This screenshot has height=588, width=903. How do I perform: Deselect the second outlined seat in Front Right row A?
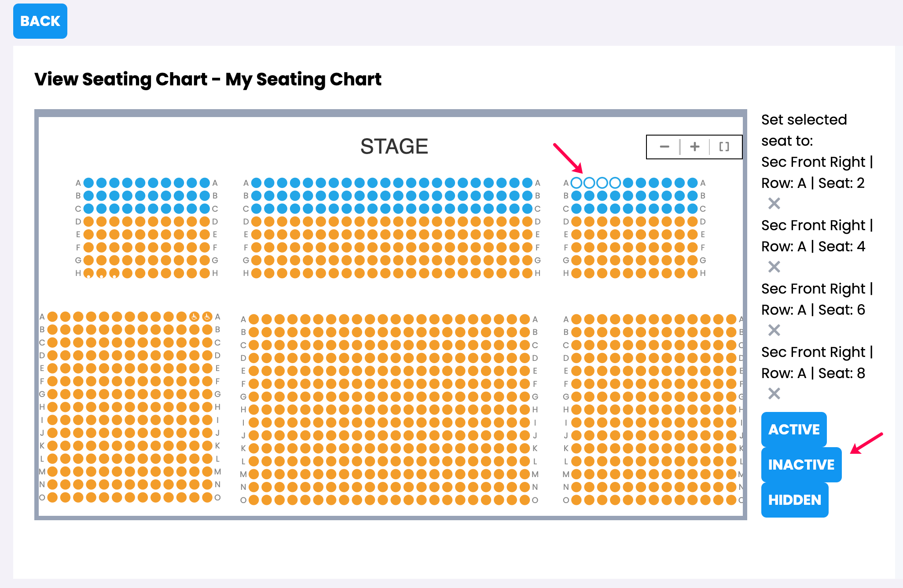(589, 183)
